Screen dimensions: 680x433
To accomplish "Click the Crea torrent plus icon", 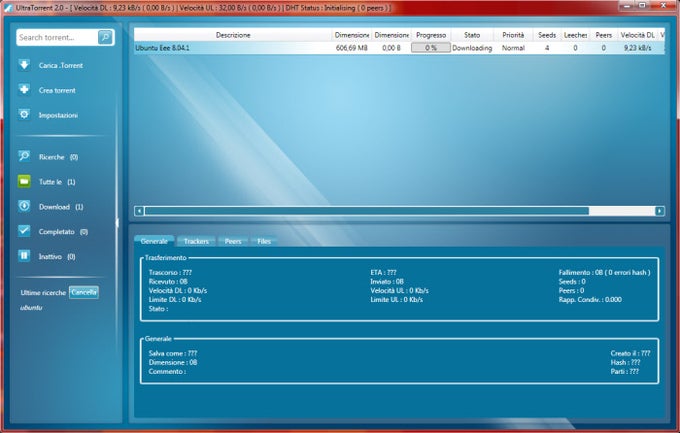I will tap(24, 90).
